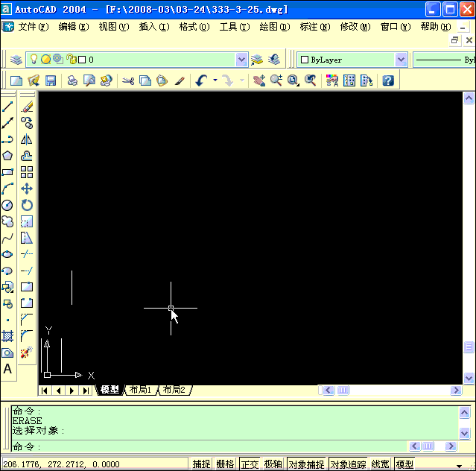Screen dimensions: 476x471
Task: Toggle 极轴 polar tracking
Action: pos(273,464)
